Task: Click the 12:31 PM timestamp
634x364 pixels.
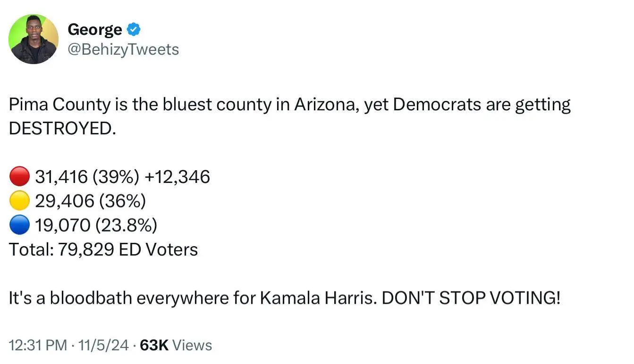Action: [x=38, y=345]
